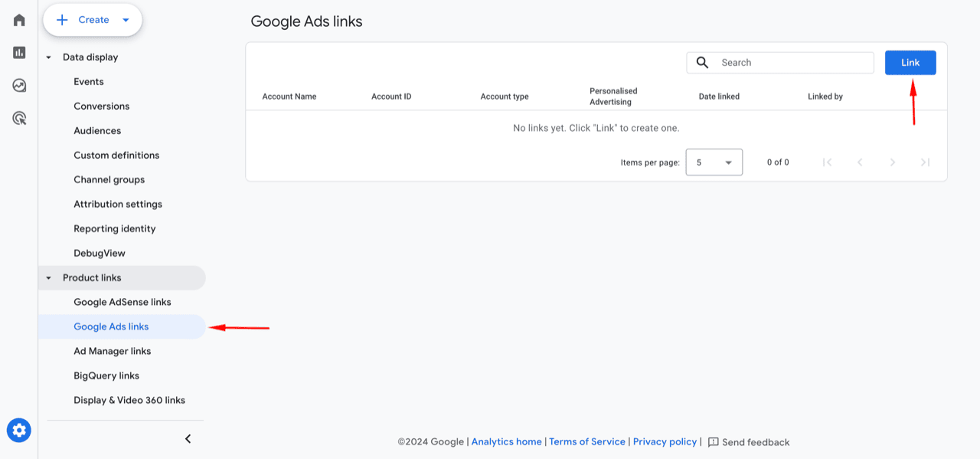Click the '0 of 0' pagination count
Viewport: 980px width, 459px height.
pyautogui.click(x=778, y=162)
